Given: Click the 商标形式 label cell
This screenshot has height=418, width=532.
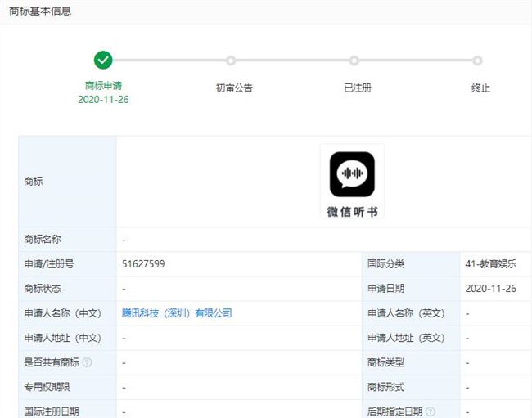Looking at the screenshot, I should pyautogui.click(x=411, y=387).
